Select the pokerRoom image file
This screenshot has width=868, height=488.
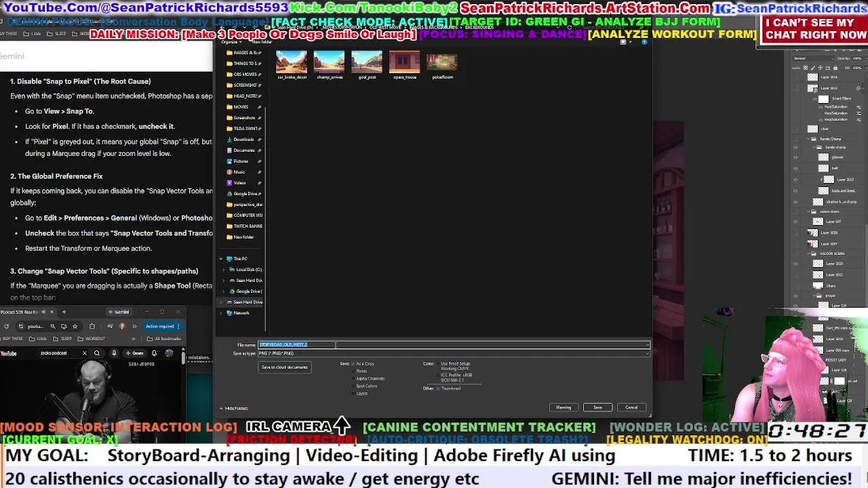click(x=442, y=66)
